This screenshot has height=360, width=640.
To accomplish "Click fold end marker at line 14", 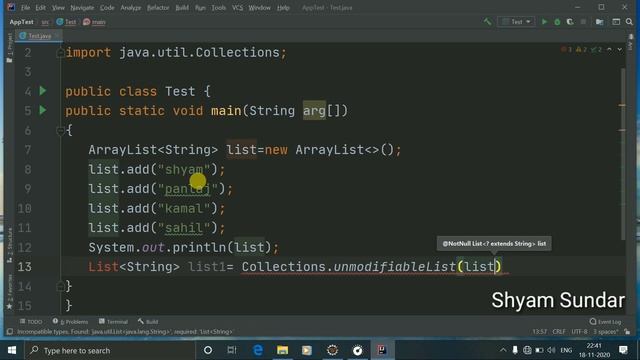I will pyautogui.click(x=60, y=286).
